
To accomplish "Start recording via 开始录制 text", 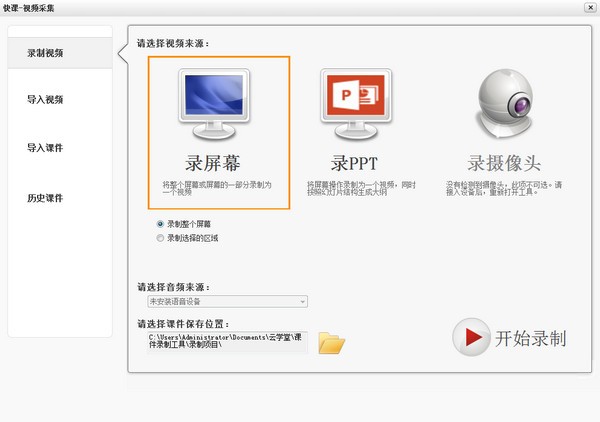I will click(530, 338).
